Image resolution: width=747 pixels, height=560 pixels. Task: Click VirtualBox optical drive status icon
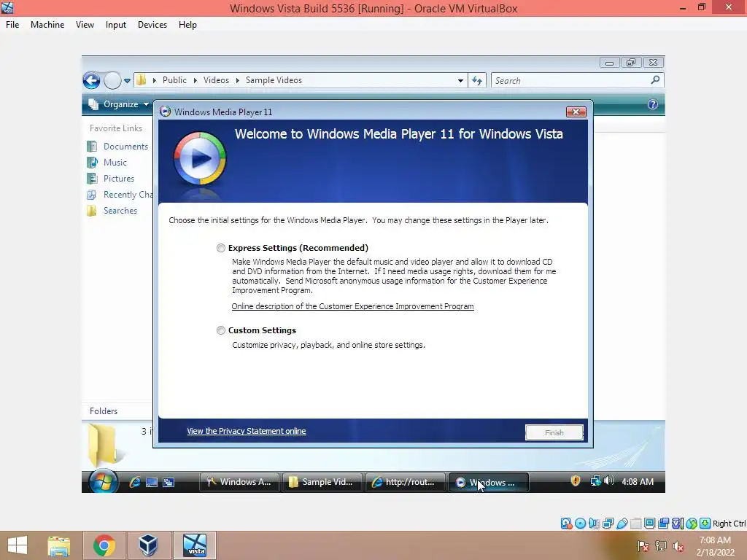tap(580, 524)
